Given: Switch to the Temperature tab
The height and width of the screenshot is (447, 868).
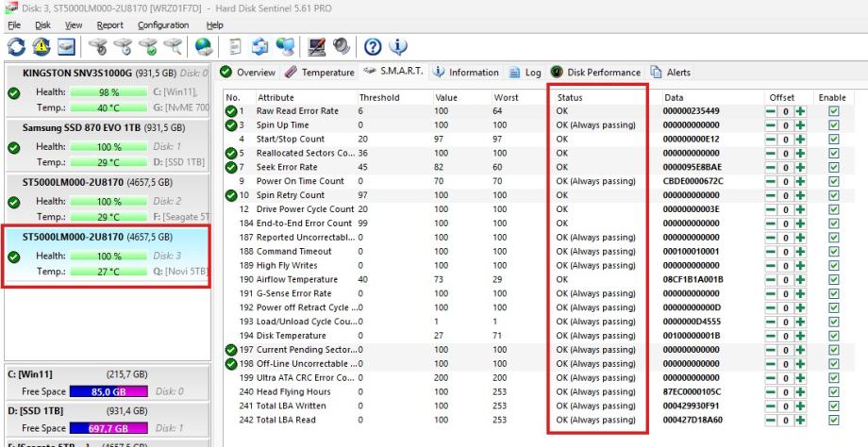Looking at the screenshot, I should 320,72.
